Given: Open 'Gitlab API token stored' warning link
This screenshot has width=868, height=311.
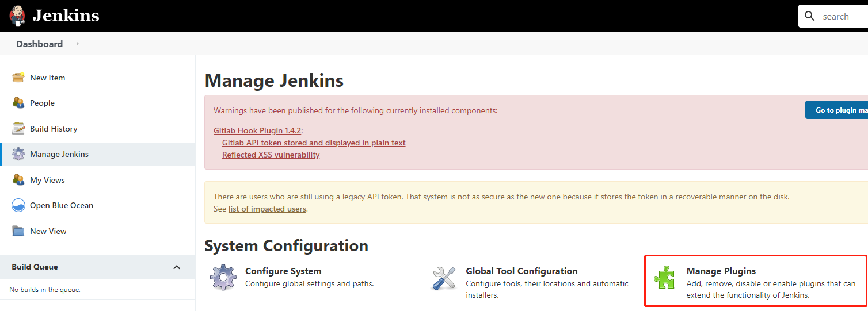Looking at the screenshot, I should (314, 143).
